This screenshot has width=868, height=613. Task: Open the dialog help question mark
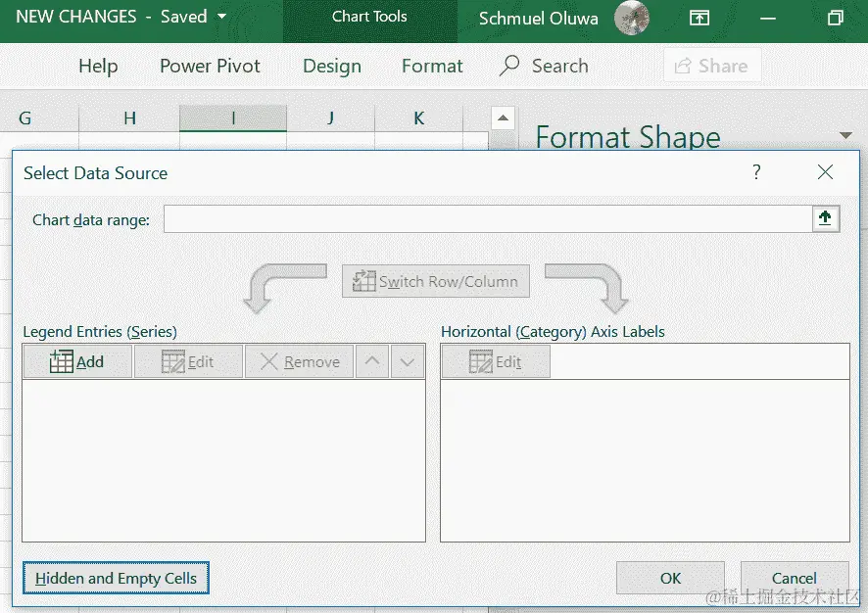[756, 172]
